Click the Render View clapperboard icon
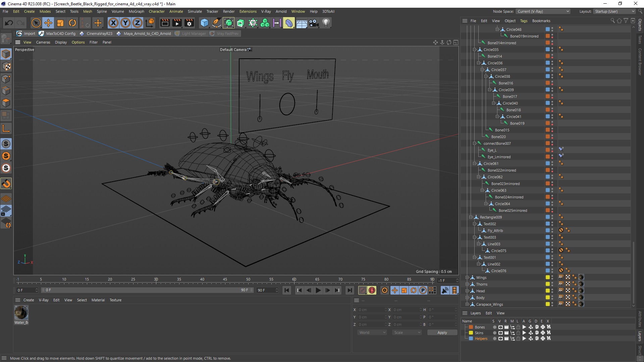Screen dimensions: 644x362 (x=165, y=23)
